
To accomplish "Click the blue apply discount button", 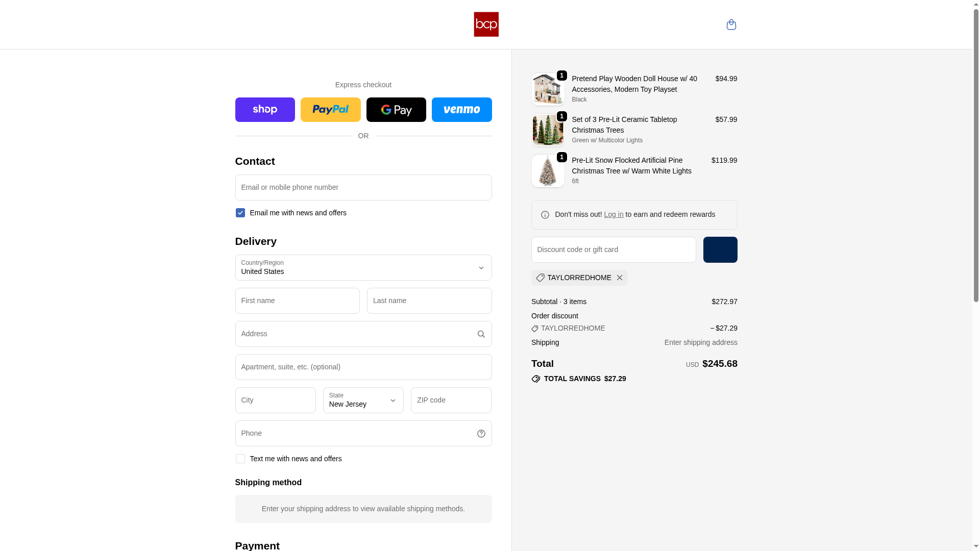I will click(720, 250).
